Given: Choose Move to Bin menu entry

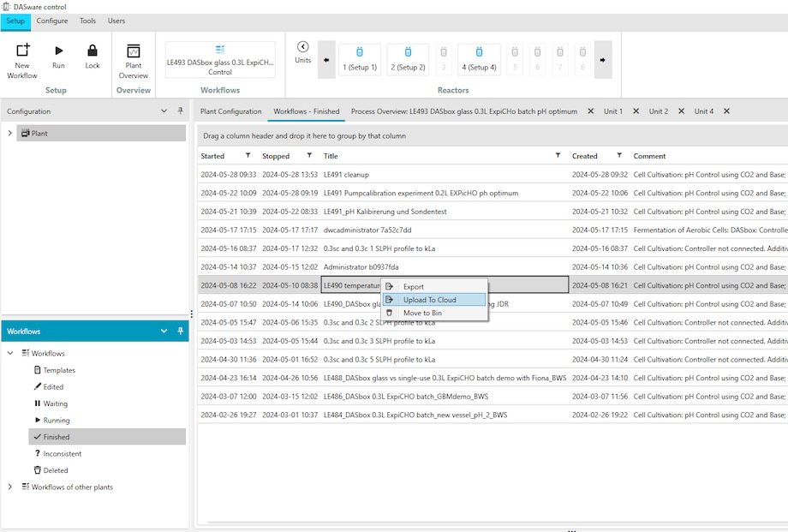Looking at the screenshot, I should [435, 313].
